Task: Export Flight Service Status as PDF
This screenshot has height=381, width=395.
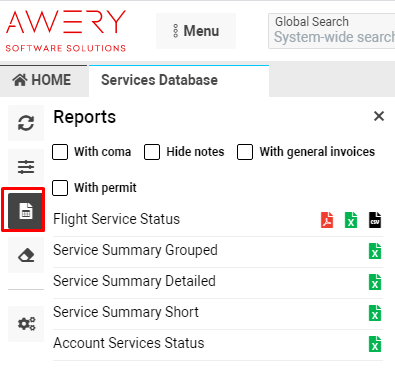Action: (x=327, y=220)
